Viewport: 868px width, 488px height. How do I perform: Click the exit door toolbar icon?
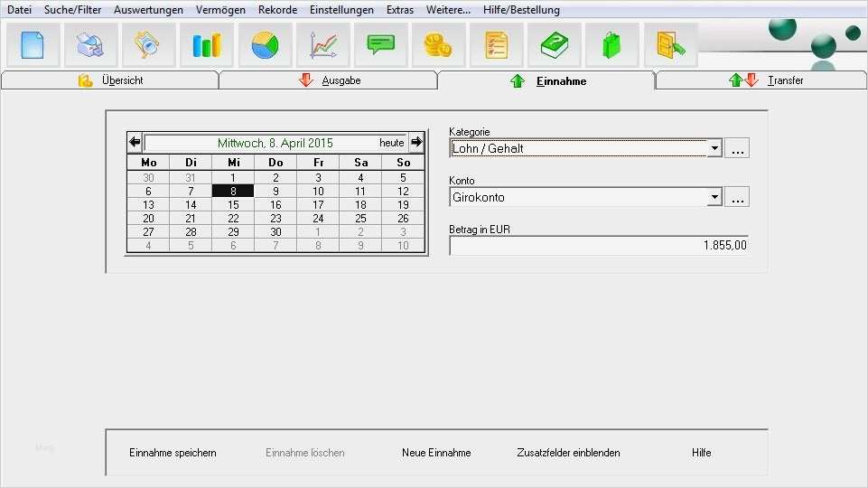(670, 45)
